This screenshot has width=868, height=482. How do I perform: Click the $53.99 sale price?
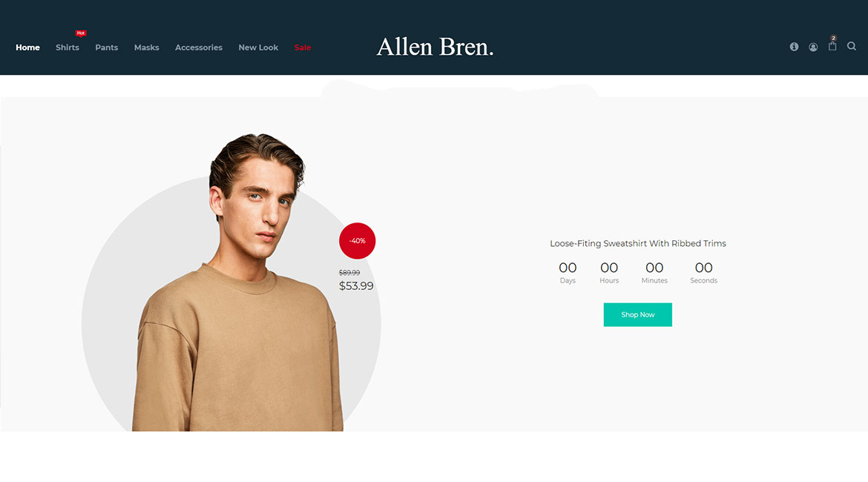coord(356,286)
